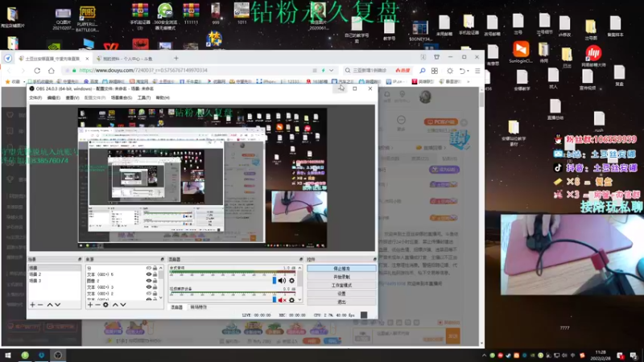The height and width of the screenshot is (362, 644).
Task: Remove the selected scene with the minus icon in the scenes dock
Action: click(x=40, y=305)
